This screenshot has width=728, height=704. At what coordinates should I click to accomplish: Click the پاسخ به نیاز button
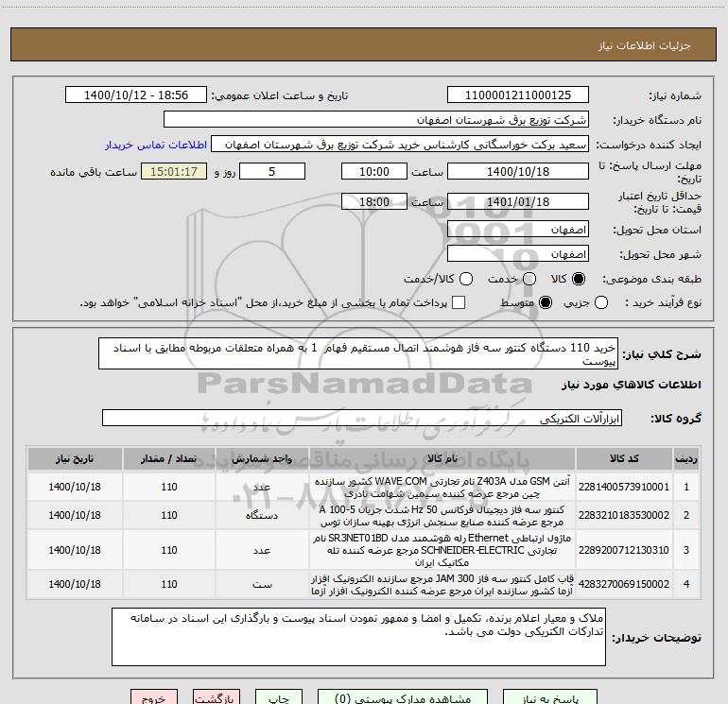(x=550, y=697)
